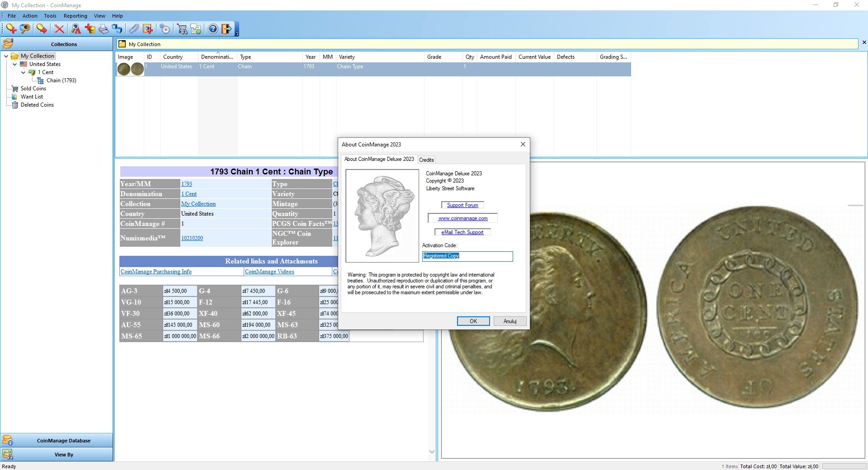Click the Collections pane coin-stack icon
Screen dimensions: 868x470
[x=8, y=44]
